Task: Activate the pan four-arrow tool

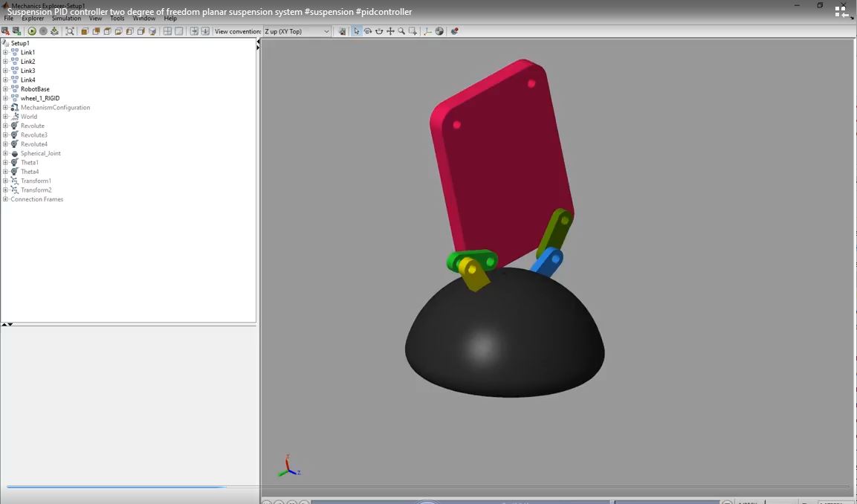Action: click(390, 31)
